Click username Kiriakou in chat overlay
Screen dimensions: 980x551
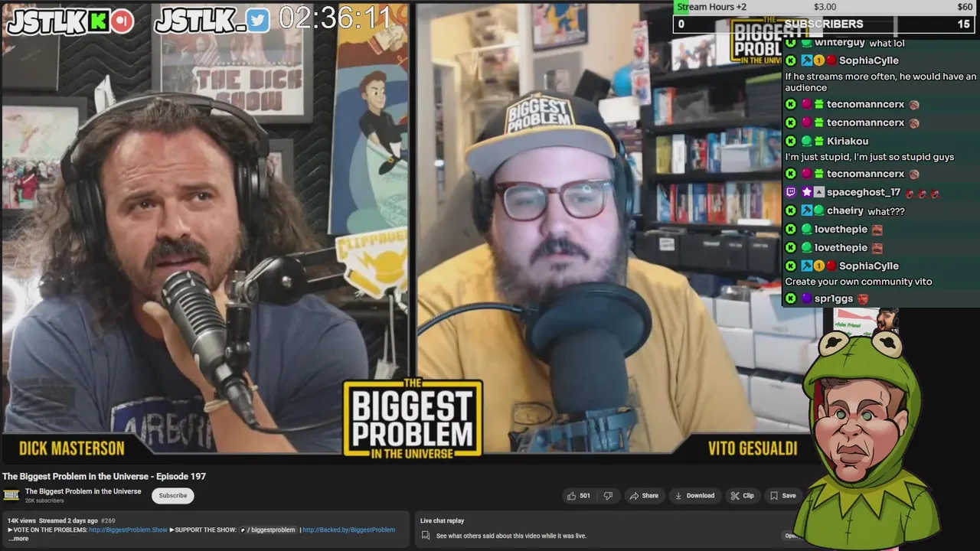[848, 141]
